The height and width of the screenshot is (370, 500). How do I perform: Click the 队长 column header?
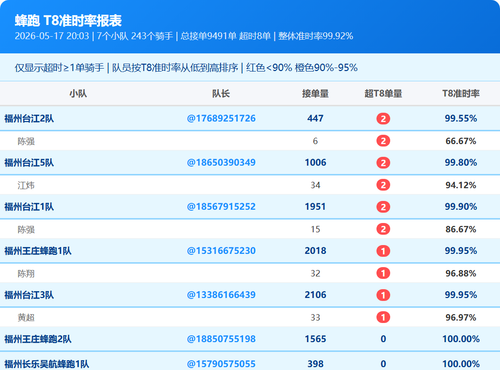pos(221,94)
